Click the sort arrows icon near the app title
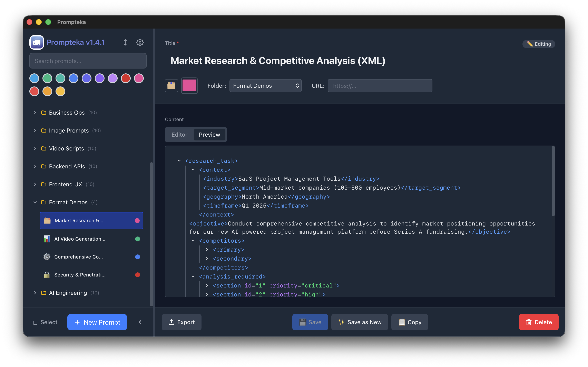 125,42
